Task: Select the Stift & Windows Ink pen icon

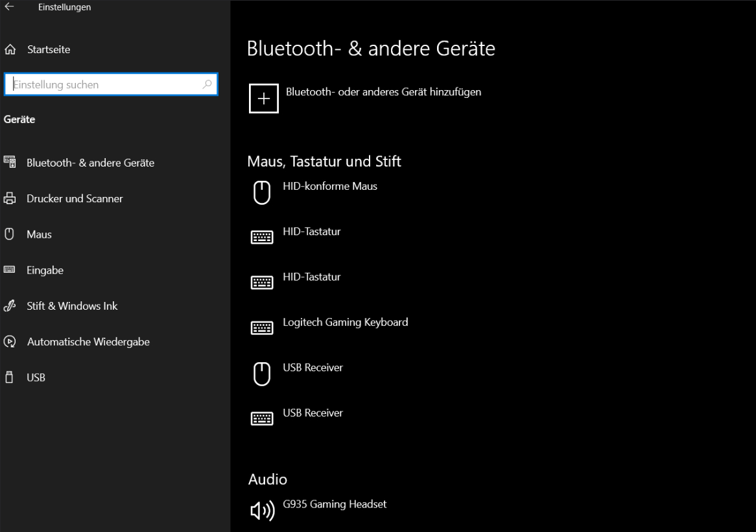Action: coord(10,305)
